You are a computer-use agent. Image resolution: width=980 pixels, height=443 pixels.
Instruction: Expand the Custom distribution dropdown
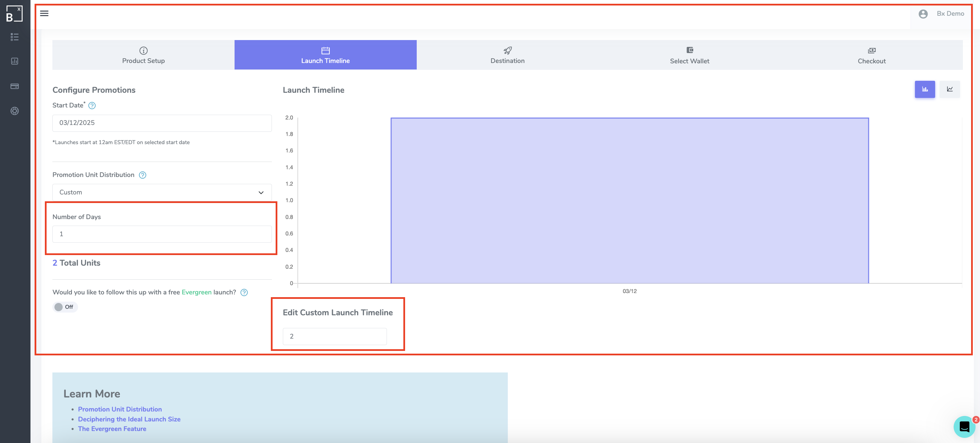pyautogui.click(x=162, y=192)
